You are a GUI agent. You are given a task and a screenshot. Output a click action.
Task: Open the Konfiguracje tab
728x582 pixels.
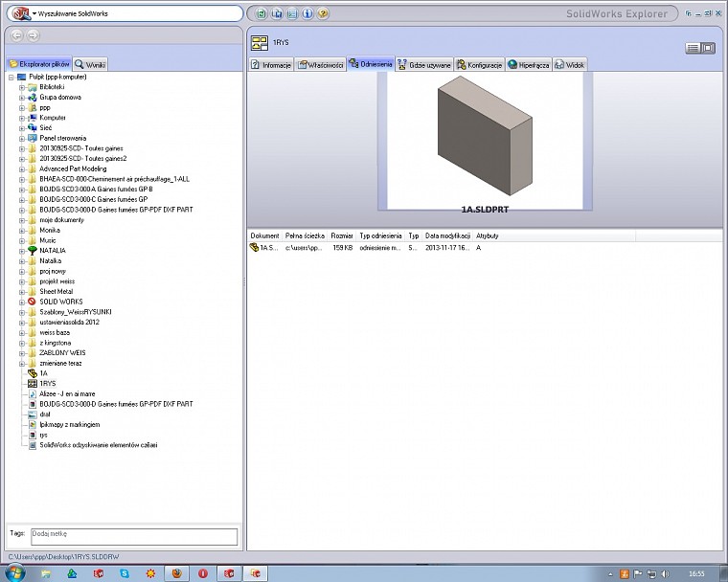480,65
